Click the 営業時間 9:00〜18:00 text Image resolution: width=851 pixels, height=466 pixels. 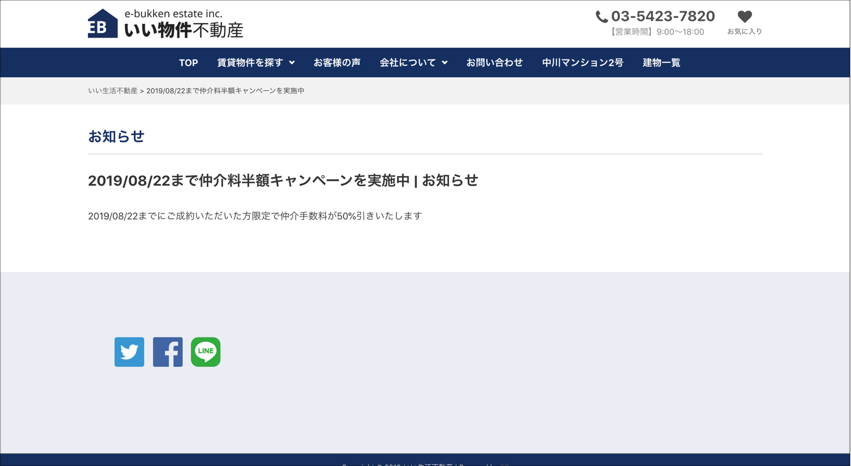click(x=656, y=32)
